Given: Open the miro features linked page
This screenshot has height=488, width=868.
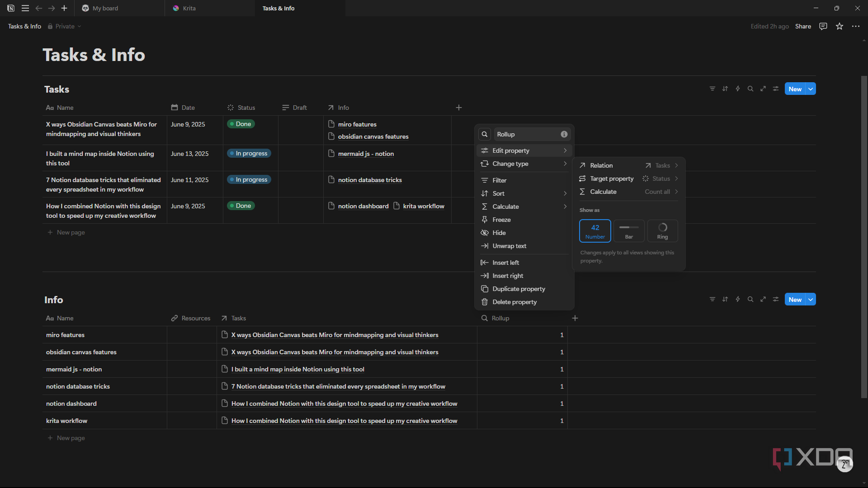Looking at the screenshot, I should tap(357, 124).
